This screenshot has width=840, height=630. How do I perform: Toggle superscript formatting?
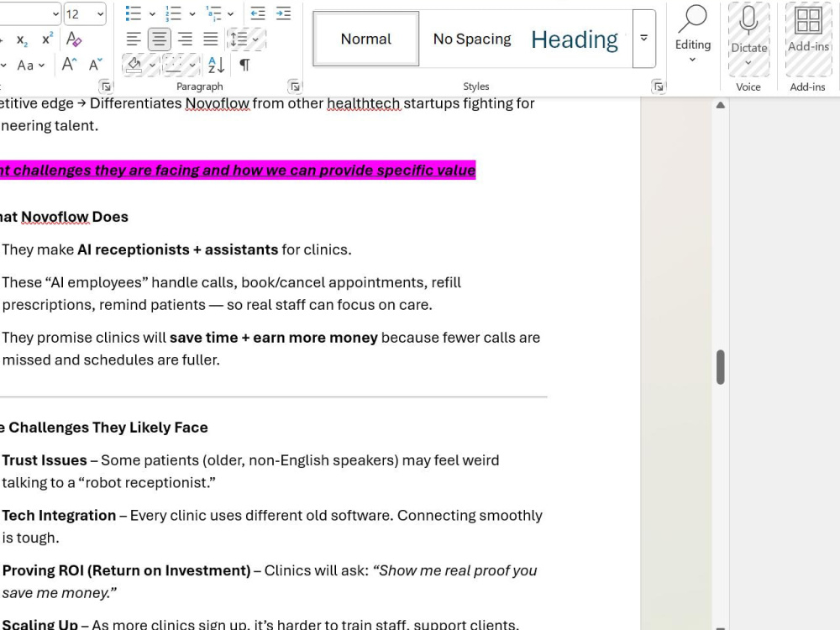click(x=48, y=39)
